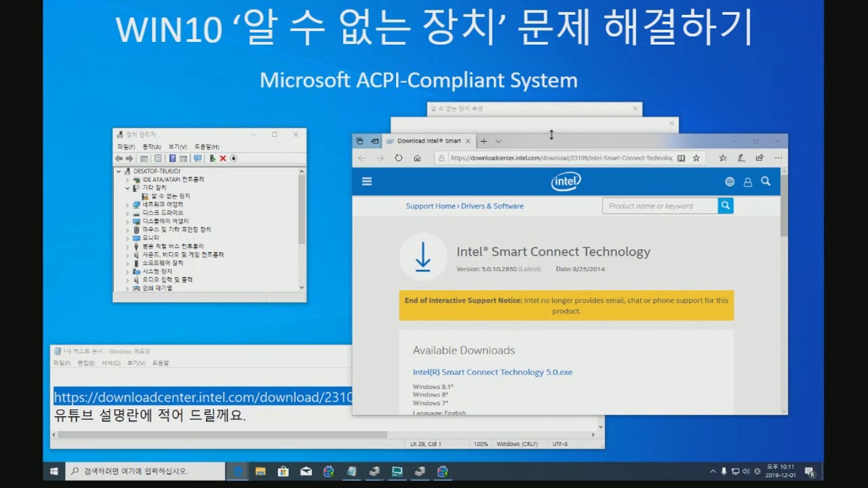Click Forward arrow in Device Manager toolbar
The image size is (868, 488).
click(129, 158)
